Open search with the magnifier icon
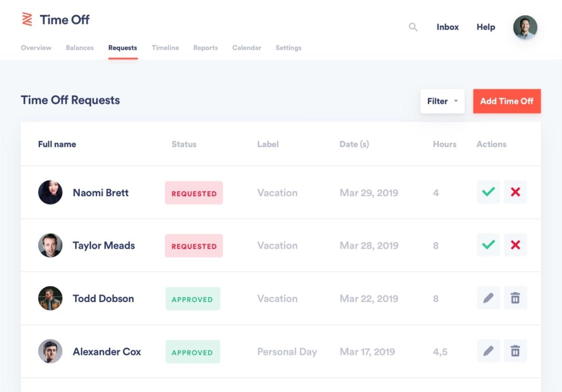562x392 pixels. tap(413, 27)
